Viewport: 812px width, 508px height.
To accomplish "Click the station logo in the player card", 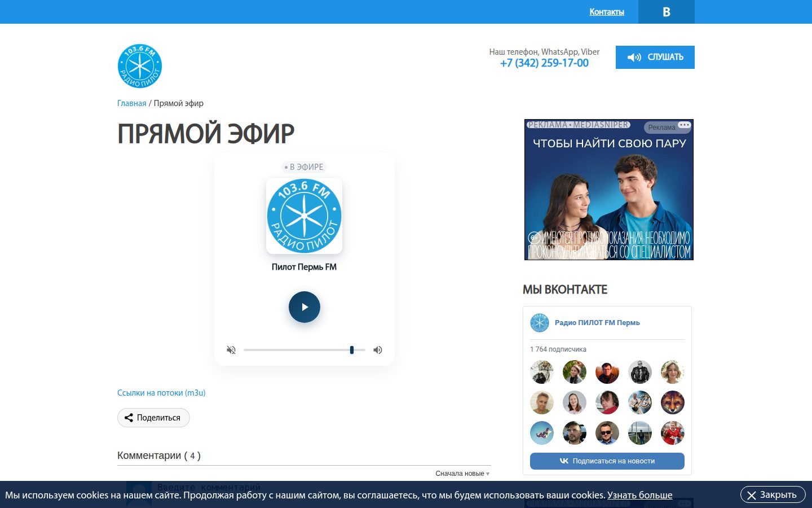I will pyautogui.click(x=304, y=216).
